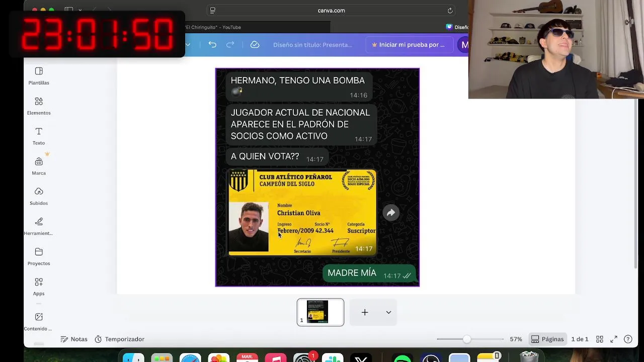Open Calendar in the dock
The width and height of the screenshot is (644, 362).
click(x=247, y=358)
